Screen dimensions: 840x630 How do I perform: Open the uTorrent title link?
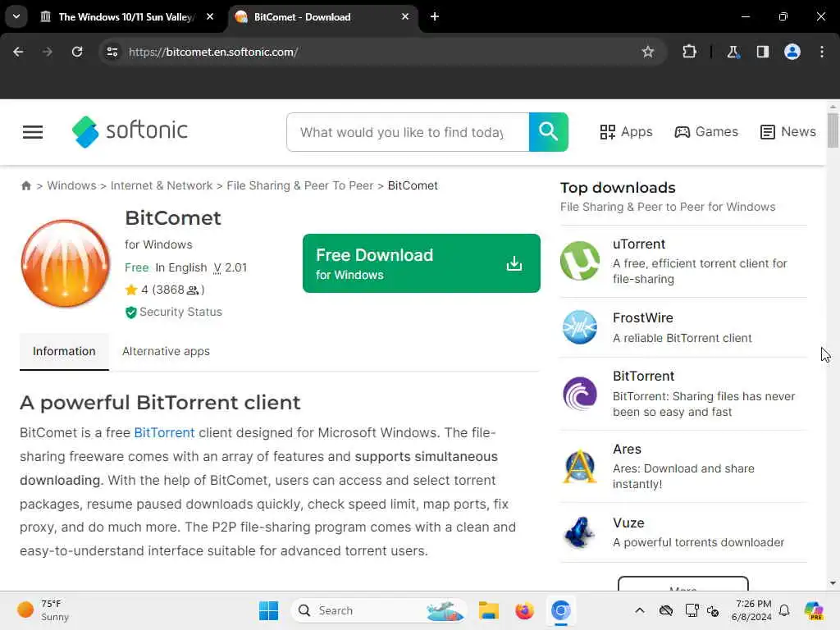click(x=638, y=244)
